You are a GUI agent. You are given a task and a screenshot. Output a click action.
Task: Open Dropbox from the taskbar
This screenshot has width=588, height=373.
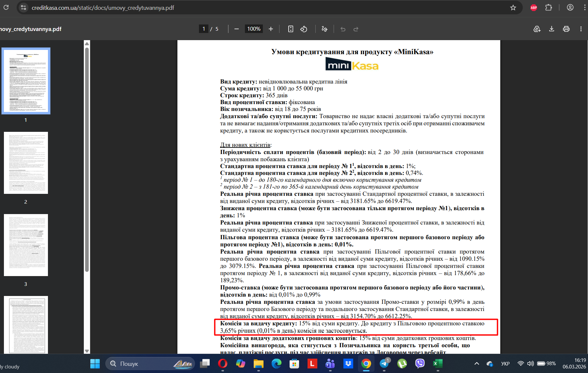click(348, 364)
